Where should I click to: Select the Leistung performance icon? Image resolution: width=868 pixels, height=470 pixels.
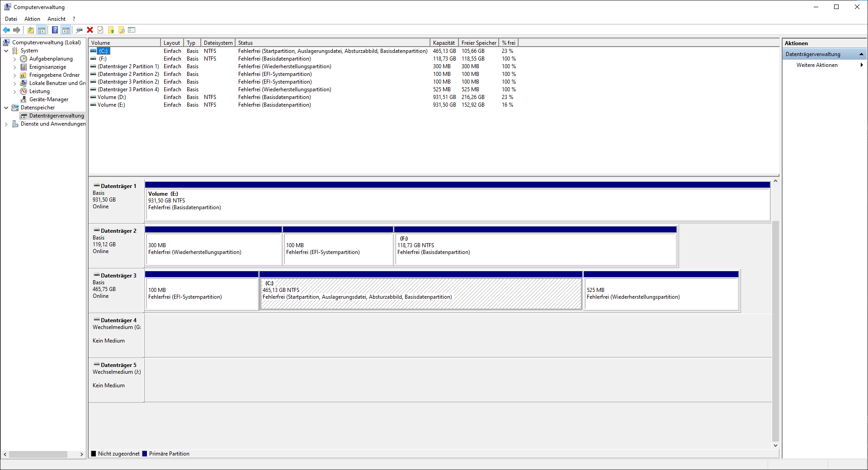[24, 91]
